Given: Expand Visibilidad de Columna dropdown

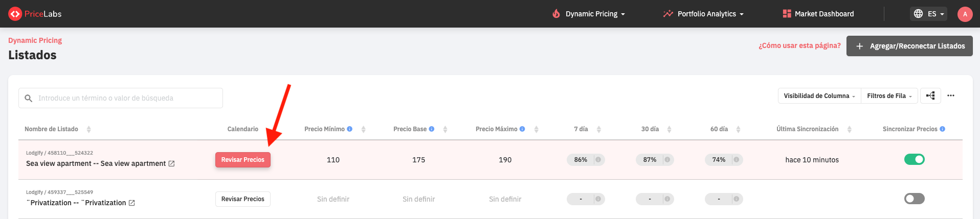Looking at the screenshot, I should coord(819,96).
